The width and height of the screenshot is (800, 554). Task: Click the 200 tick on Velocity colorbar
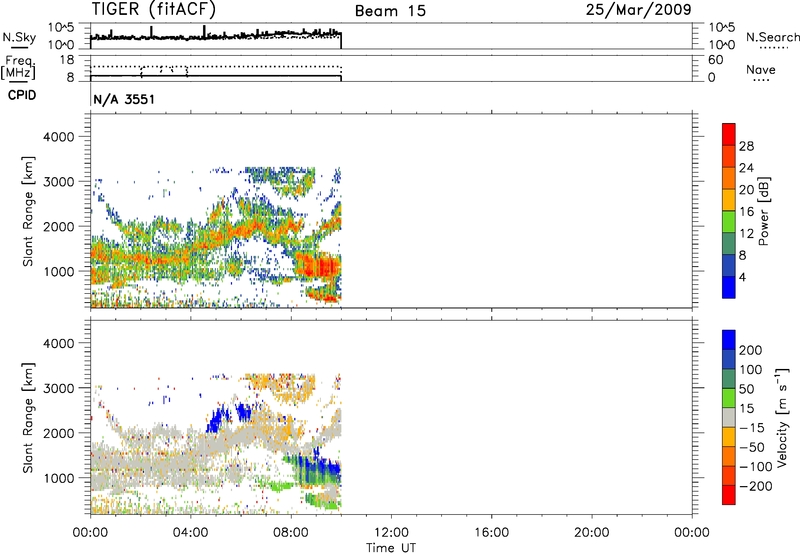(x=751, y=350)
